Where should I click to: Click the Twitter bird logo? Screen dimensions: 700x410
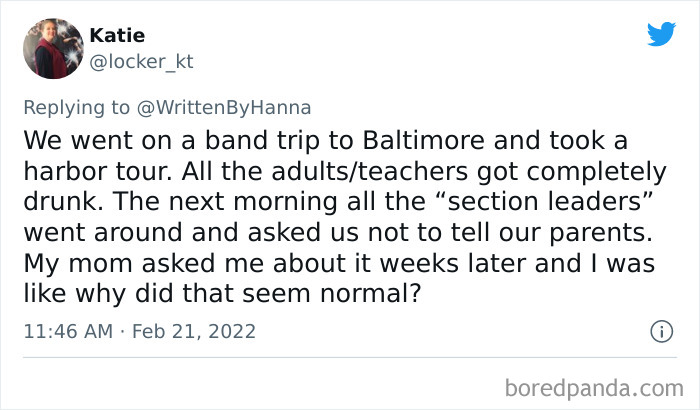[661, 34]
